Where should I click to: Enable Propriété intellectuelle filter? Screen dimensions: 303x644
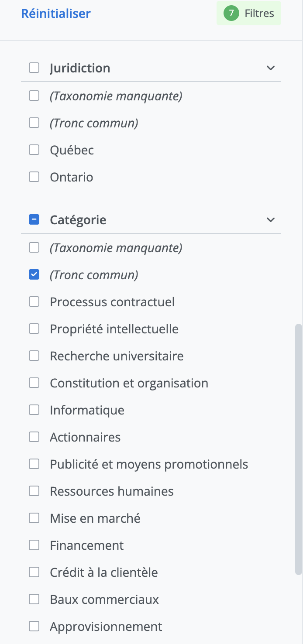click(x=34, y=329)
